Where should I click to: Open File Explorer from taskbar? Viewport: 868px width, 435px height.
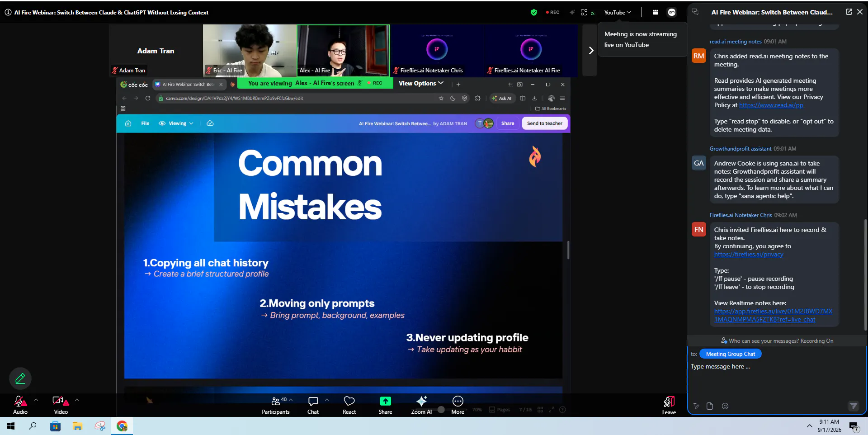pyautogui.click(x=78, y=426)
